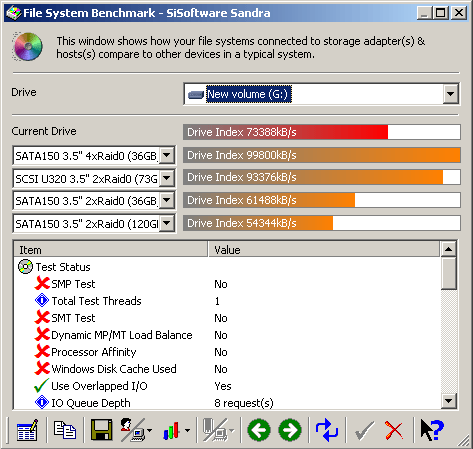
Task: Open the user and computer icon dropdown
Action: (x=149, y=430)
